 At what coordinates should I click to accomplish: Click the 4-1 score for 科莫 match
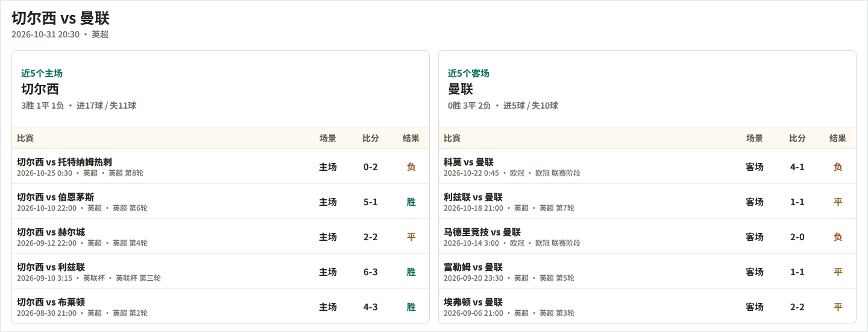[797, 167]
